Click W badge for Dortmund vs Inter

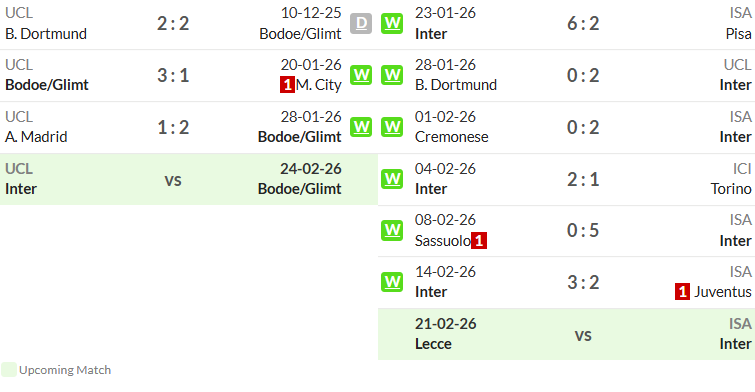392,75
